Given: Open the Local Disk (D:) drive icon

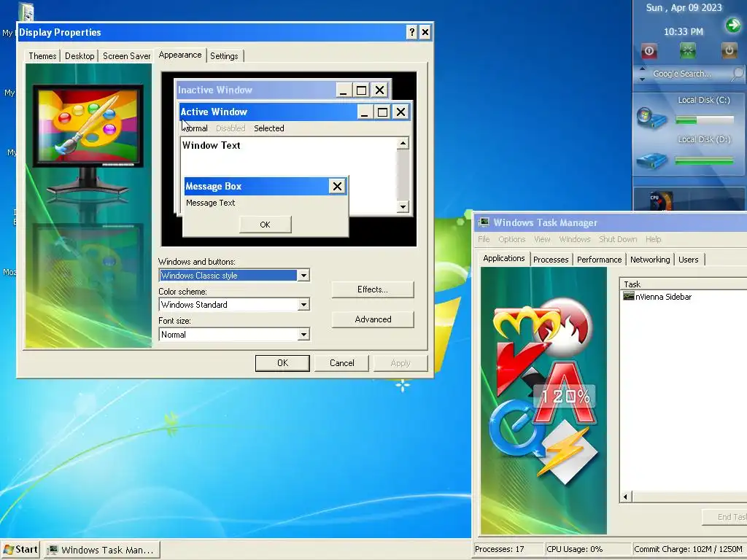Looking at the screenshot, I should click(651, 160).
